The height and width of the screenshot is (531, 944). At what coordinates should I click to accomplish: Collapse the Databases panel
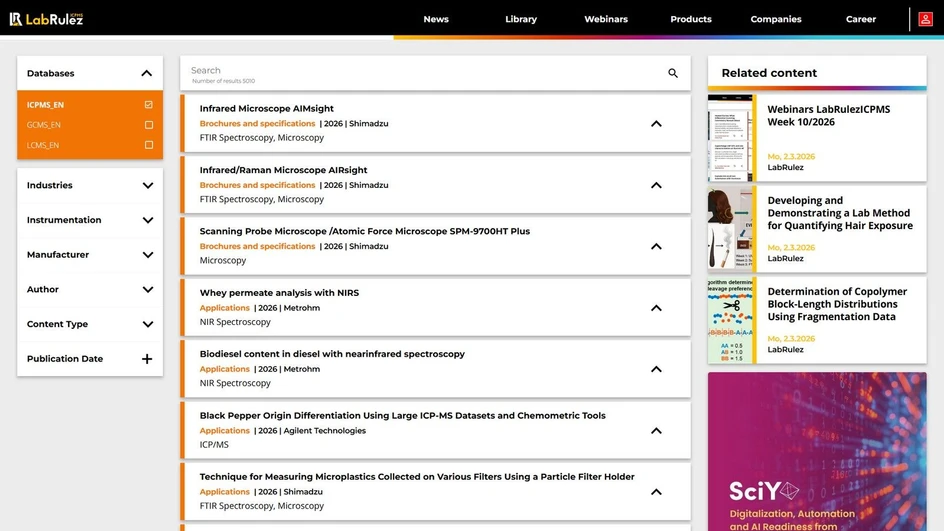147,73
